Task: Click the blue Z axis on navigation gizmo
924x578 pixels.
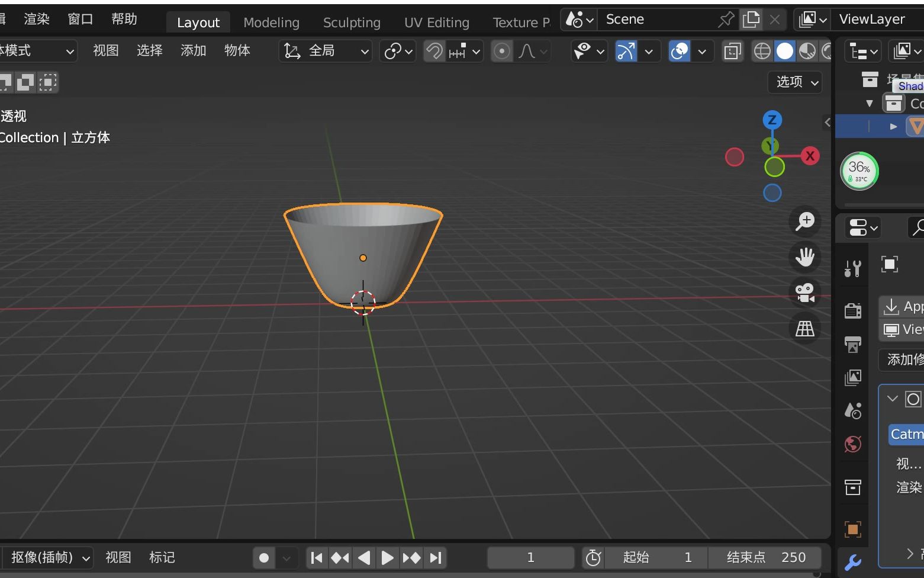Action: [771, 121]
